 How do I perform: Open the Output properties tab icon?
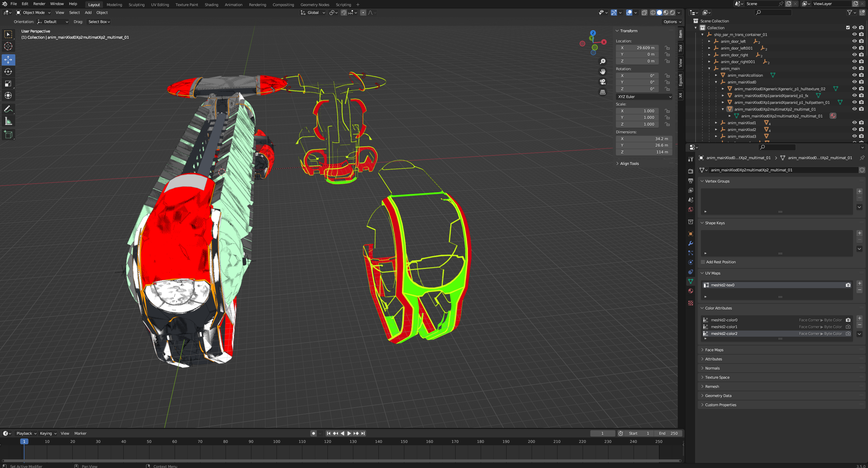[x=690, y=181]
